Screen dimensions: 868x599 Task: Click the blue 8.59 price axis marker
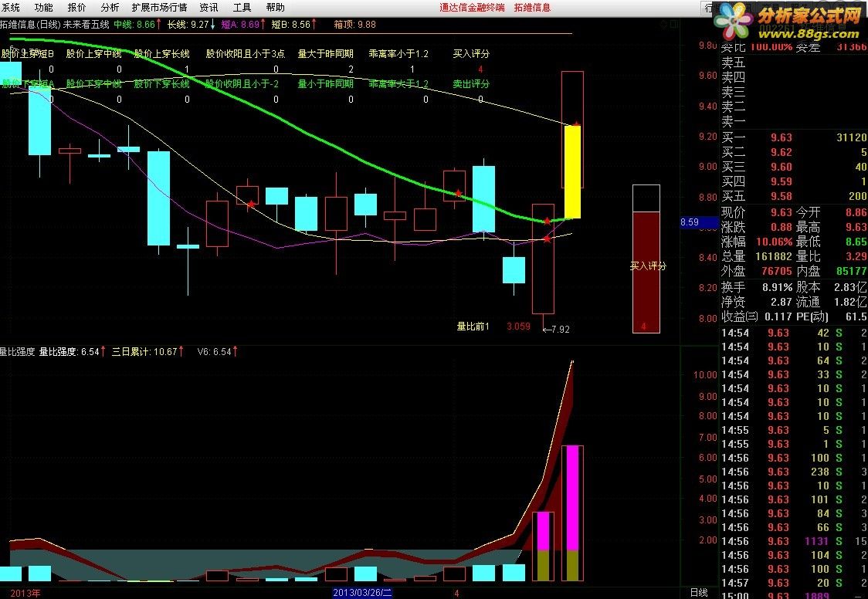pos(699,222)
